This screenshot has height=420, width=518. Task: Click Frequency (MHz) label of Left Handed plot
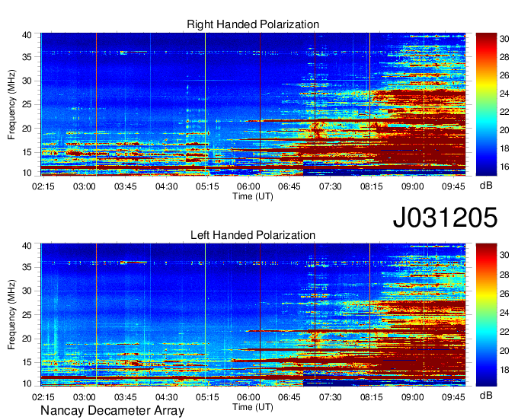(x=11, y=315)
